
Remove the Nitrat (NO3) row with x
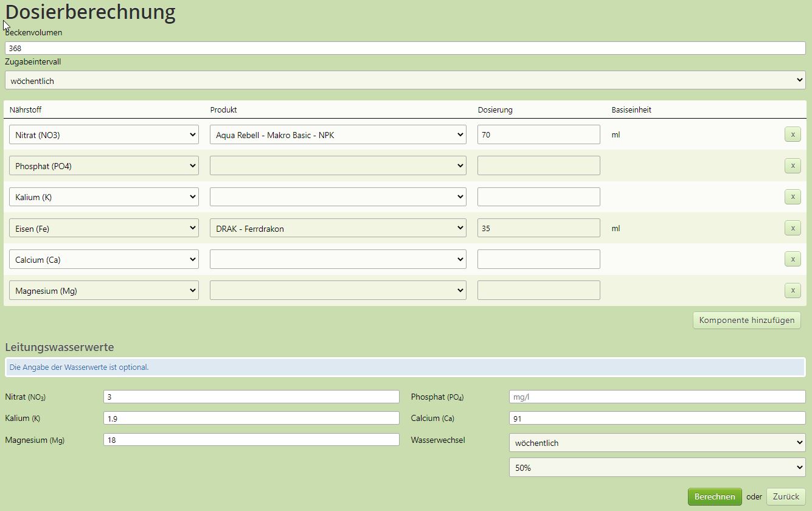tap(793, 134)
